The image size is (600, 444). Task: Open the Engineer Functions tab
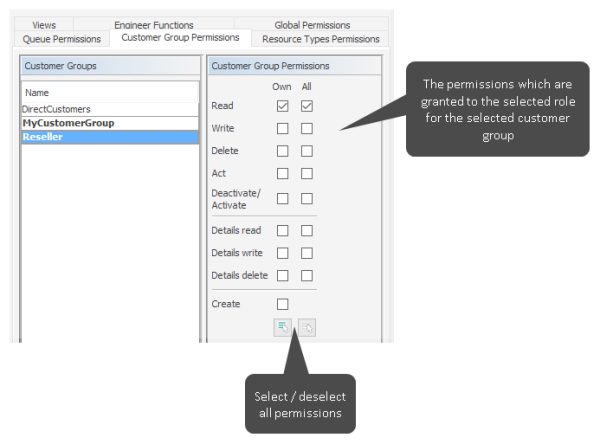(x=153, y=25)
